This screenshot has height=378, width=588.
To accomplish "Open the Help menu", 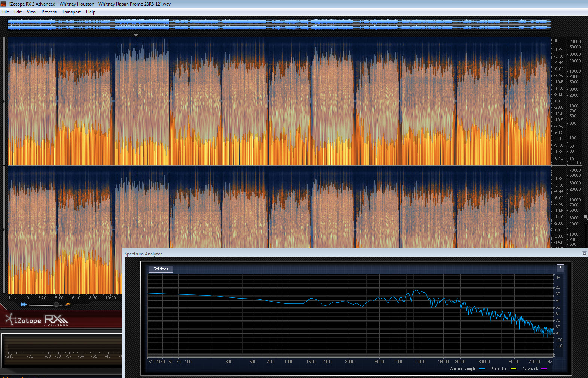I will [x=91, y=12].
